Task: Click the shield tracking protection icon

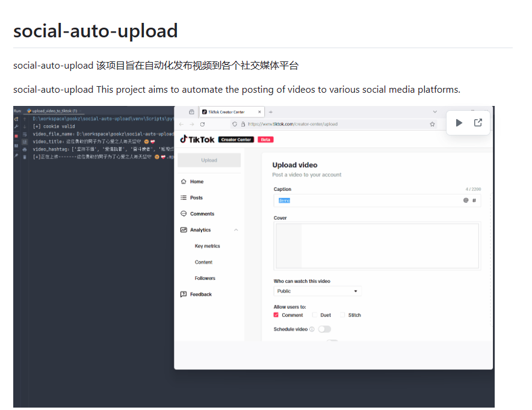Action: (x=235, y=124)
